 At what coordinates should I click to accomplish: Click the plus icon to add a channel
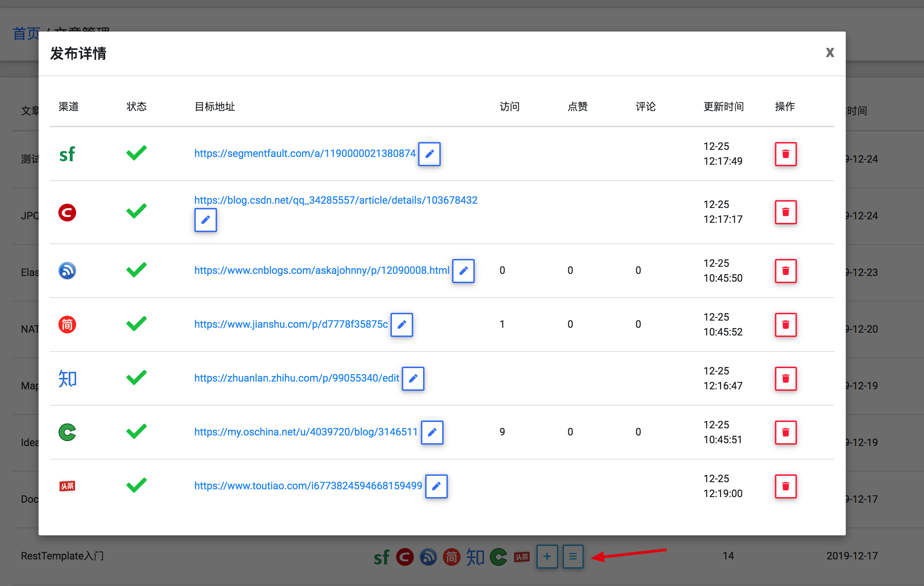point(547,557)
